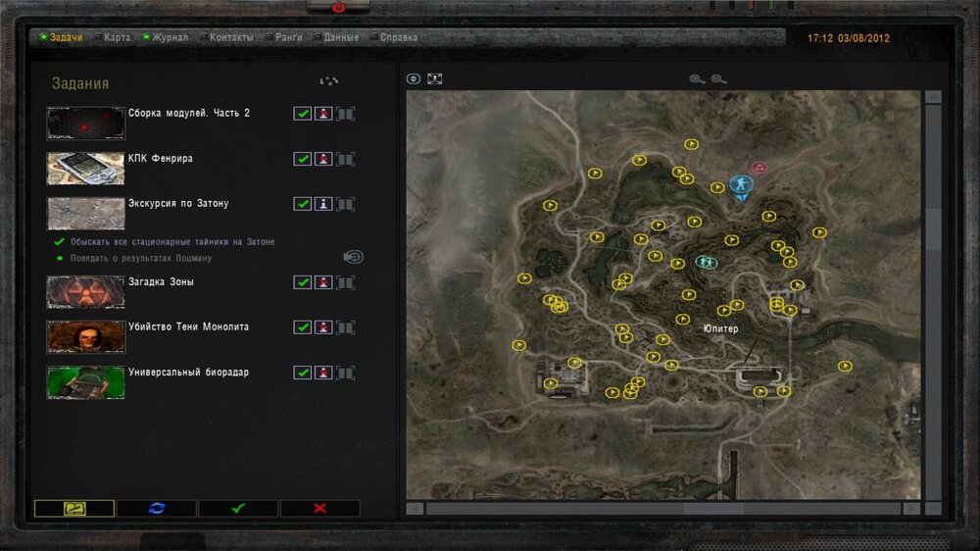The width and height of the screenshot is (980, 551).
Task: Click the red power icon atop the PDA
Action: [x=339, y=8]
